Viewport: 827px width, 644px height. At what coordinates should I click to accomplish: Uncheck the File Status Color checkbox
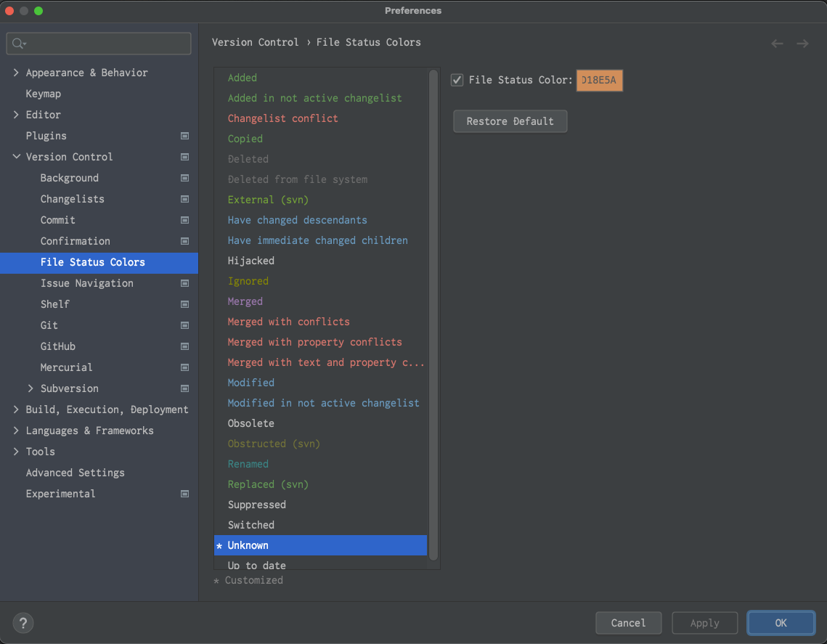457,80
